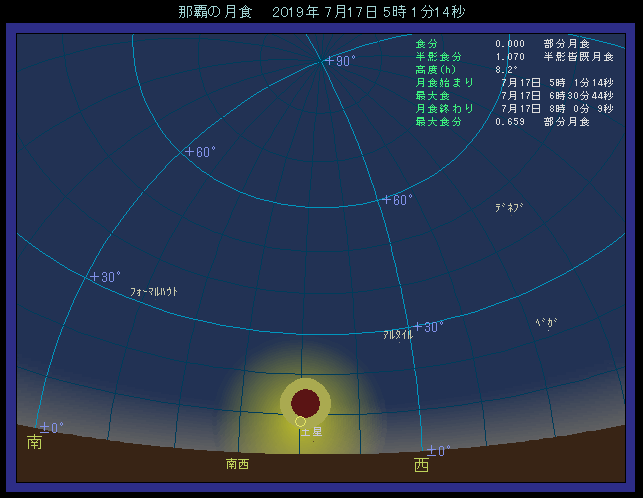This screenshot has height=498, width=643.
Task: Click the 月食終わり (eclipse end) time row
Action: [502, 108]
